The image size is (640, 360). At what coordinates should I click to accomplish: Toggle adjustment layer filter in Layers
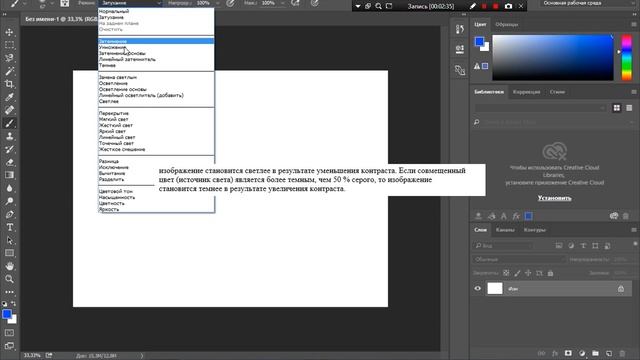tap(571, 246)
